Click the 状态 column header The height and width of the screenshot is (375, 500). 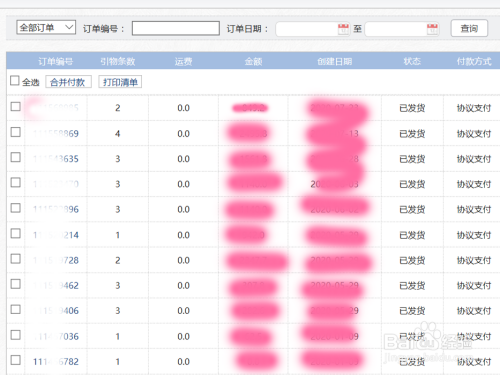tap(412, 61)
